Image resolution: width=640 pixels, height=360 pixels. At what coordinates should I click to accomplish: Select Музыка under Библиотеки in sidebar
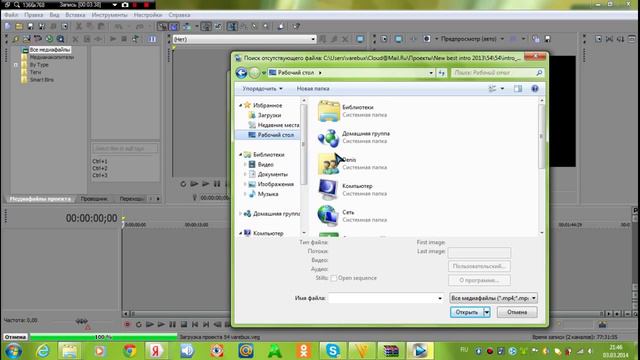pyautogui.click(x=263, y=194)
